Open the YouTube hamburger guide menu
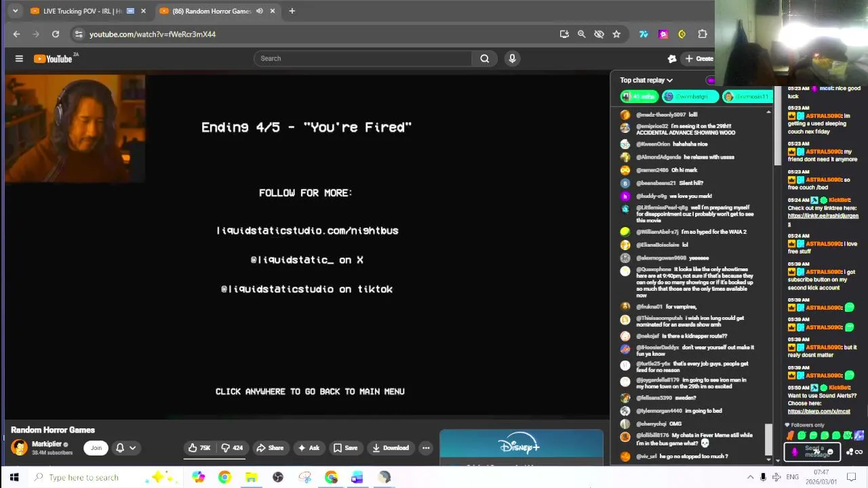868x488 pixels. pos(19,59)
